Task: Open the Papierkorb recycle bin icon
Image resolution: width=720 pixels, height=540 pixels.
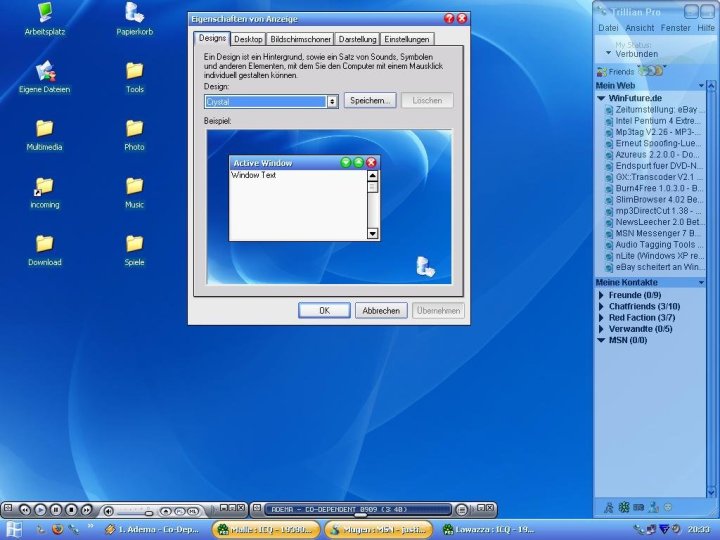Action: [x=134, y=14]
